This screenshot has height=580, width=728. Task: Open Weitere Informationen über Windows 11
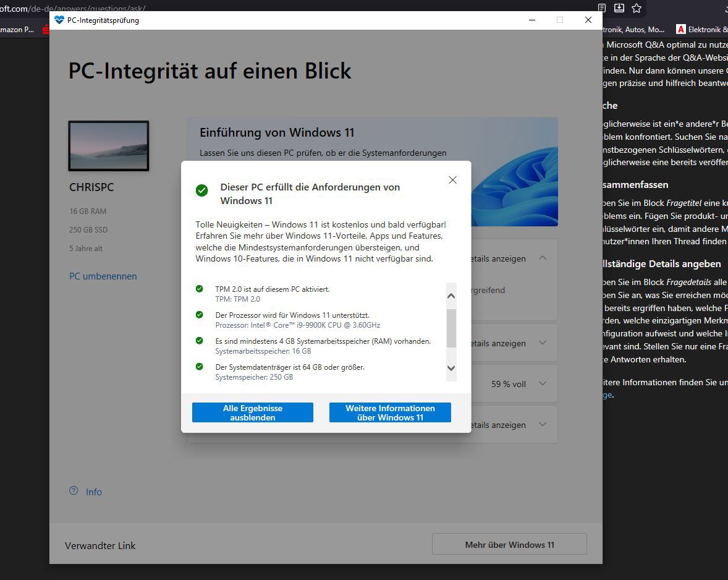390,412
